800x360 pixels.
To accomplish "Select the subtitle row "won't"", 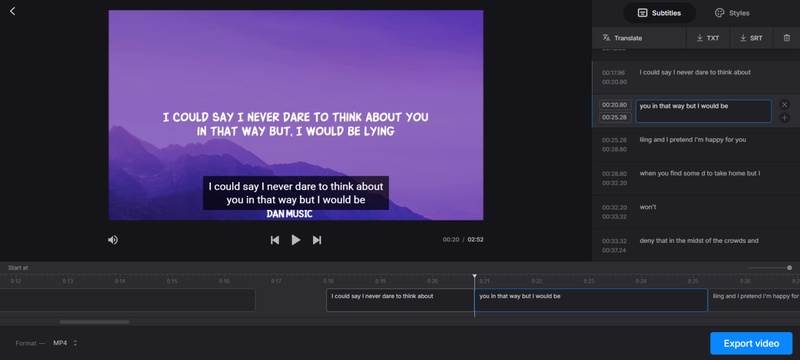I will click(x=696, y=212).
